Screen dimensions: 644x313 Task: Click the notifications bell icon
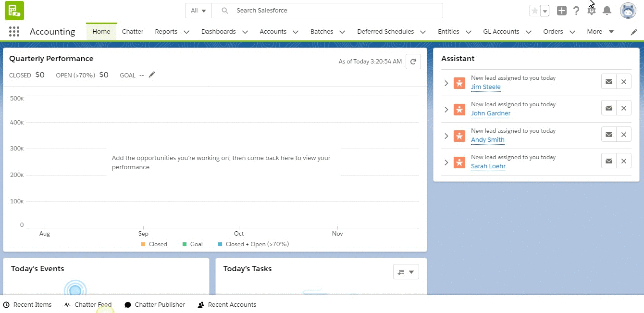click(x=607, y=11)
